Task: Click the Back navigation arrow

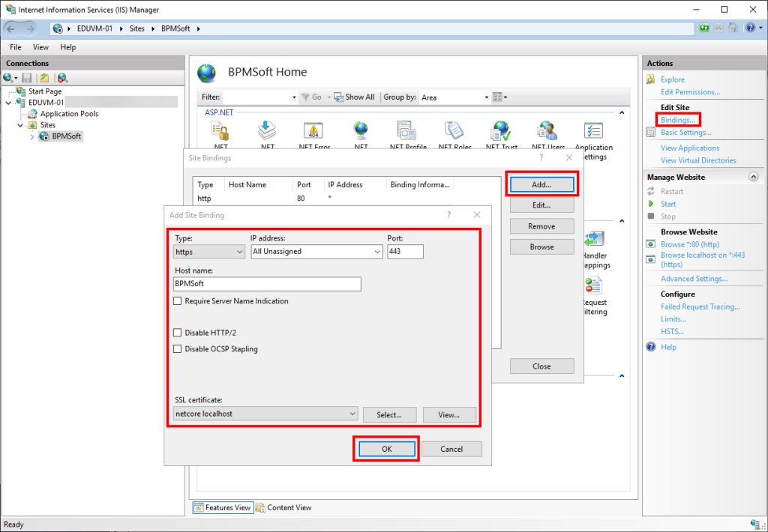Action: (10, 28)
